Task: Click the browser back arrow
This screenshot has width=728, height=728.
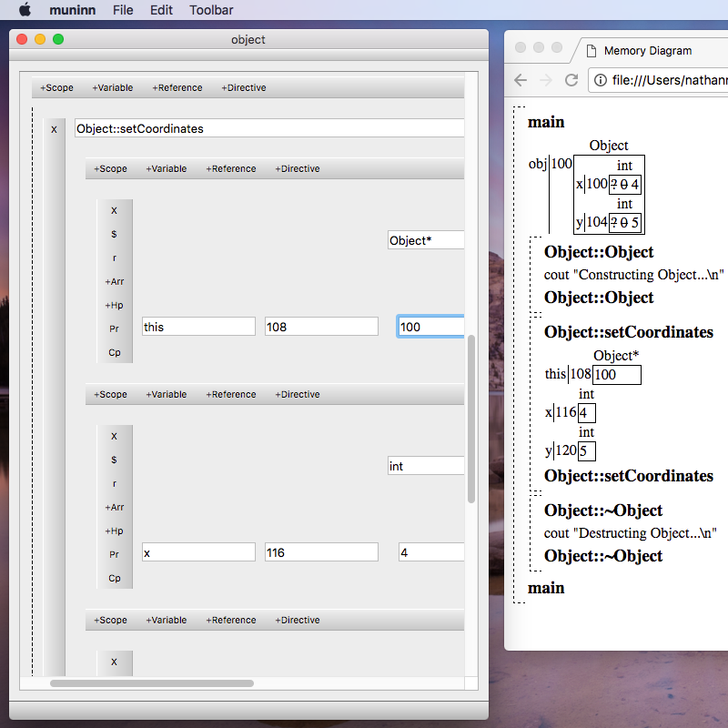Action: pos(521,80)
